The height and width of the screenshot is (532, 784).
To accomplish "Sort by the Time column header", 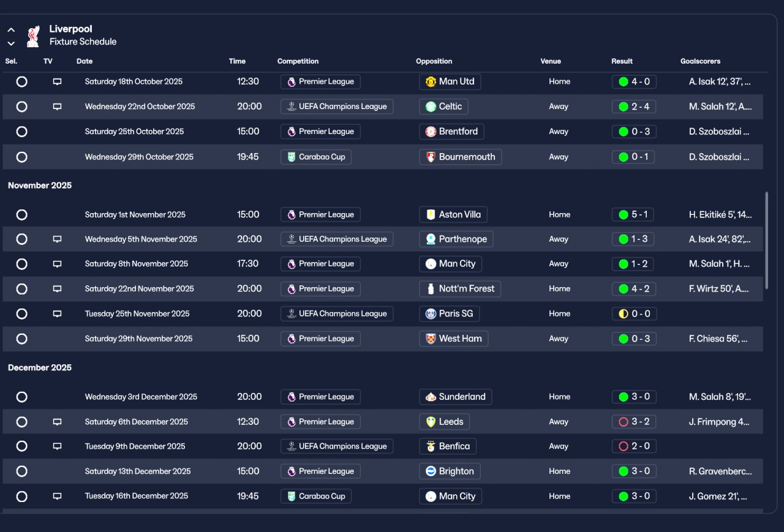I will point(237,61).
